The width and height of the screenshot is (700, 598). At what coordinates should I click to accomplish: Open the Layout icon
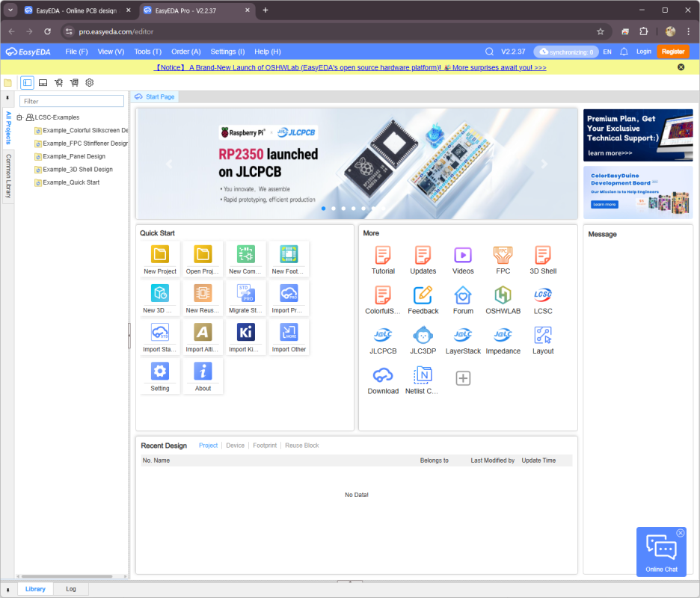click(543, 336)
